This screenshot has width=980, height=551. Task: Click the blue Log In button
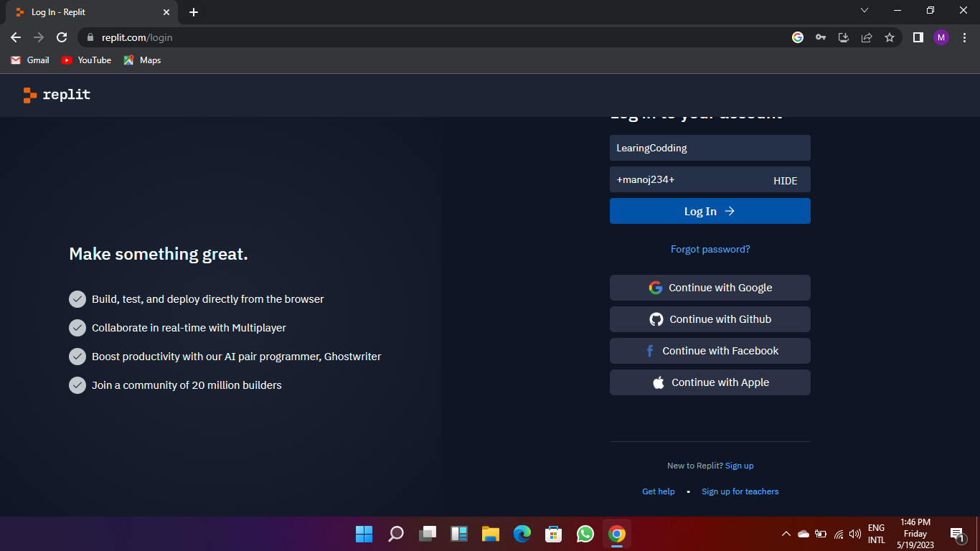click(710, 211)
